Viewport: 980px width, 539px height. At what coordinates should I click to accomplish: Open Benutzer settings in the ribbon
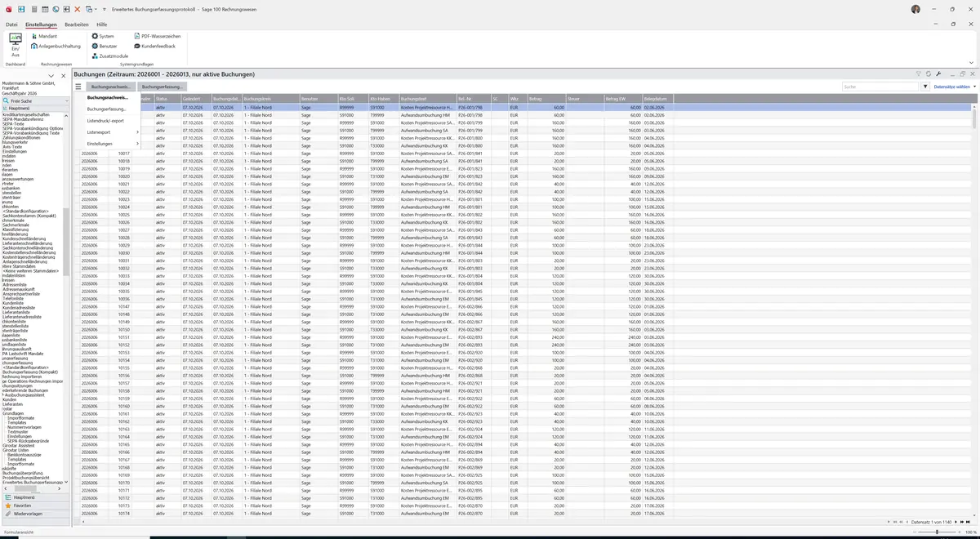point(104,46)
